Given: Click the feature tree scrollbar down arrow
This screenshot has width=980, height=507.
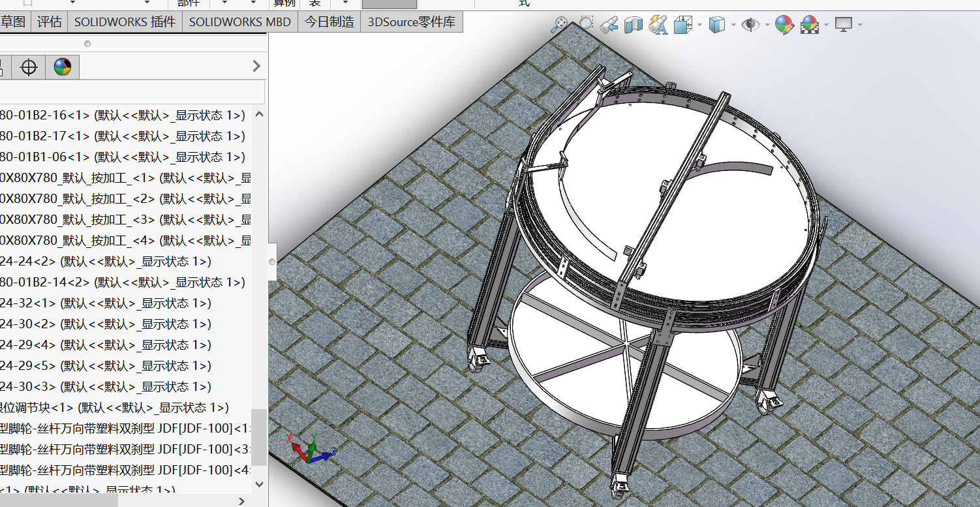Looking at the screenshot, I should click(259, 484).
